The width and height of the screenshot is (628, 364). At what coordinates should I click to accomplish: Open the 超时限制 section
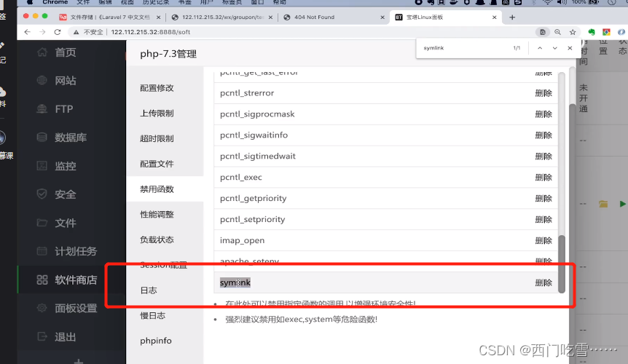[157, 138]
